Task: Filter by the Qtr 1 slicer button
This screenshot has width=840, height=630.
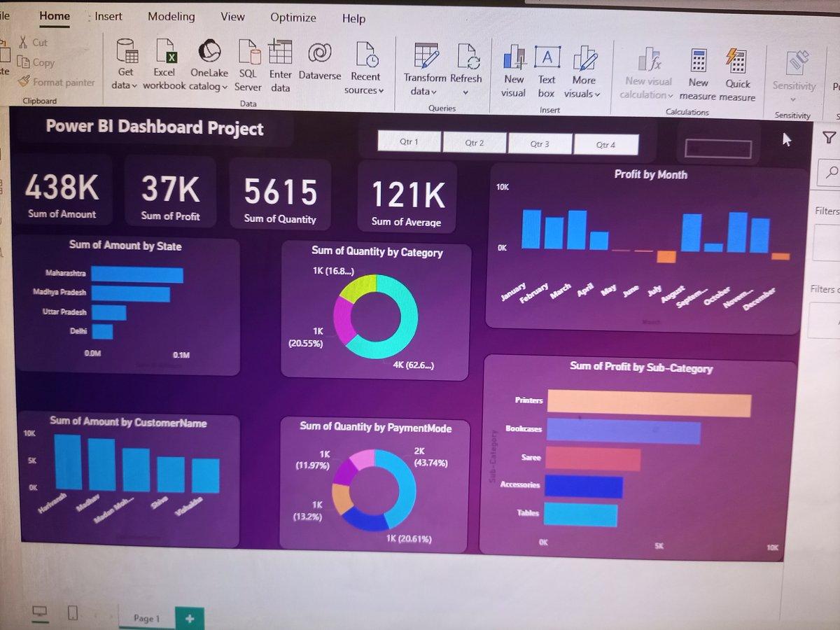Action: coord(409,142)
